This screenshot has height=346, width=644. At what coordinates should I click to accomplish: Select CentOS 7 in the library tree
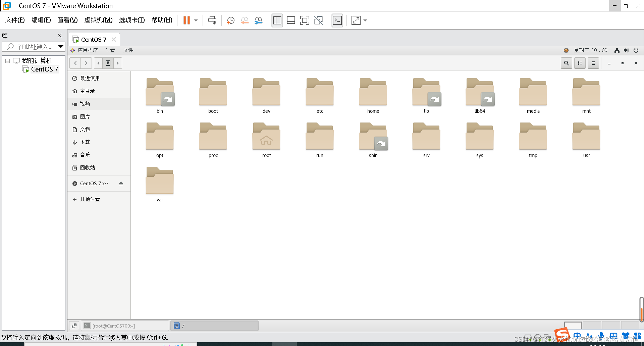click(44, 69)
